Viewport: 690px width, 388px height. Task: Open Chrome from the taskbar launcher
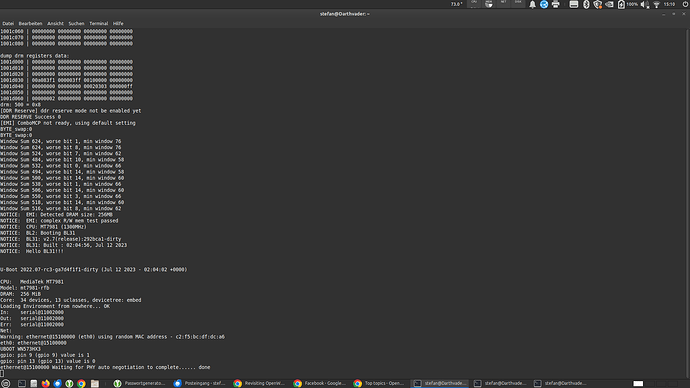tap(81, 384)
